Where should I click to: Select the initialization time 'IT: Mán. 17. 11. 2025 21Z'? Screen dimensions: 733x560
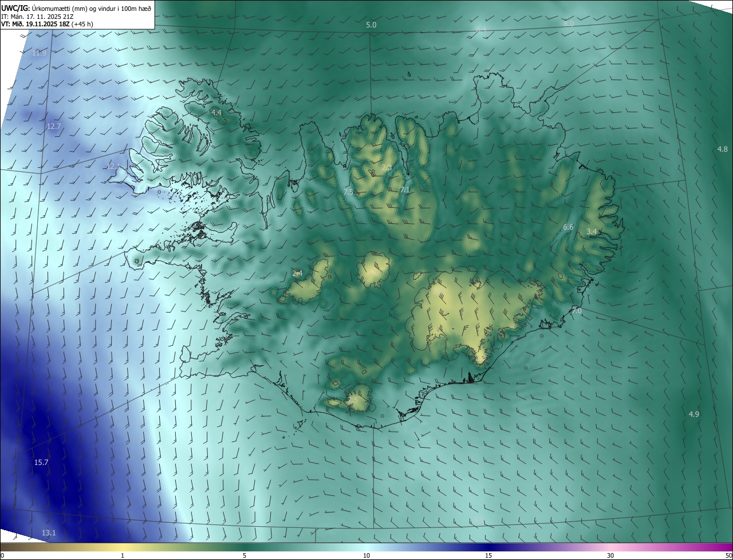tap(37, 16)
